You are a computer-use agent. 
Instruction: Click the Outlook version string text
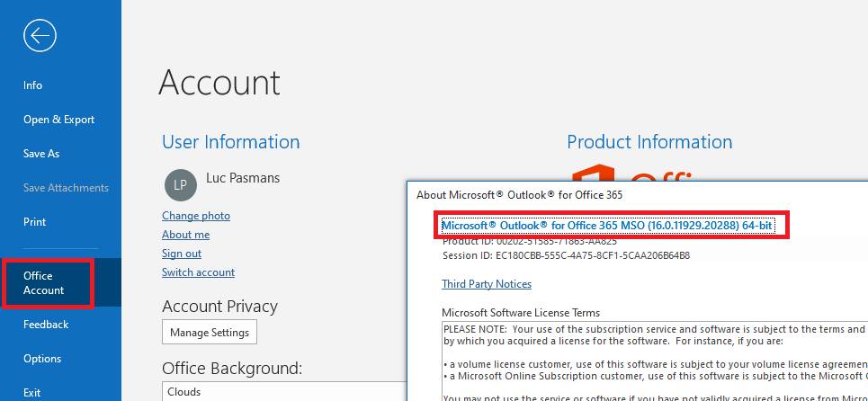(607, 225)
